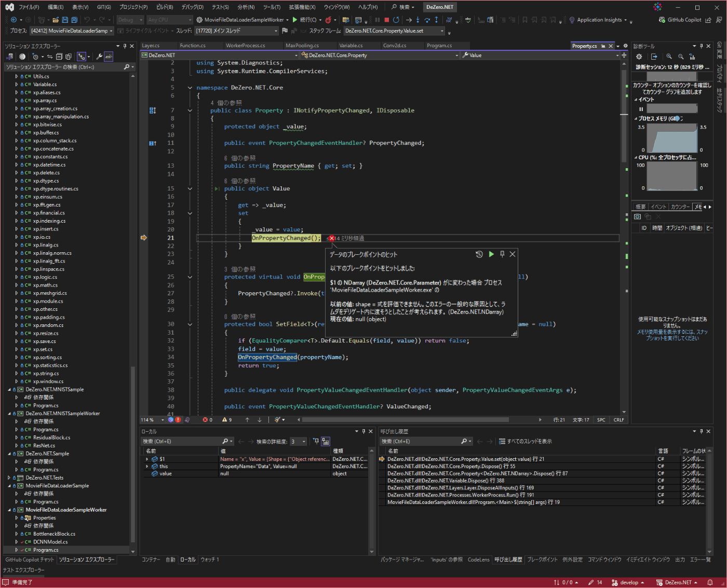Image resolution: width=727 pixels, height=588 pixels.
Task: Open stack frame dropdown Property.Value.set
Action: coord(394,31)
